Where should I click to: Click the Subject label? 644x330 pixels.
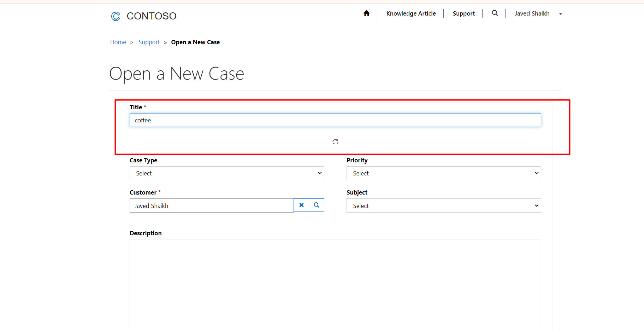pos(357,192)
